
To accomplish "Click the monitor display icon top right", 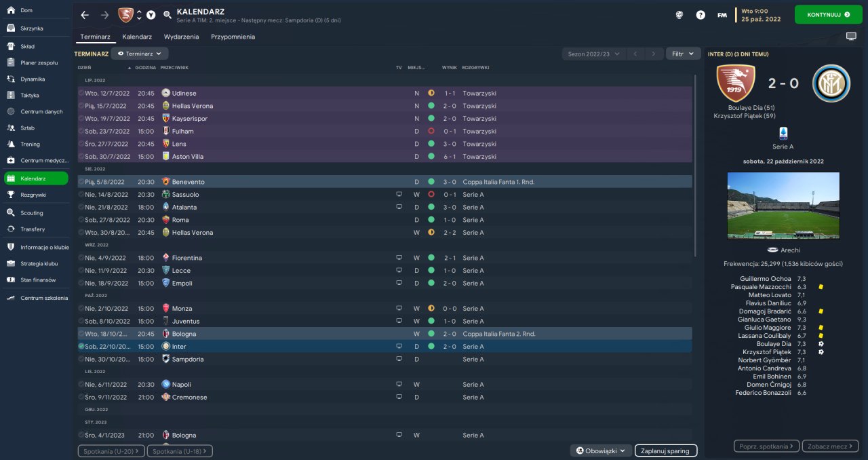I will tap(852, 37).
